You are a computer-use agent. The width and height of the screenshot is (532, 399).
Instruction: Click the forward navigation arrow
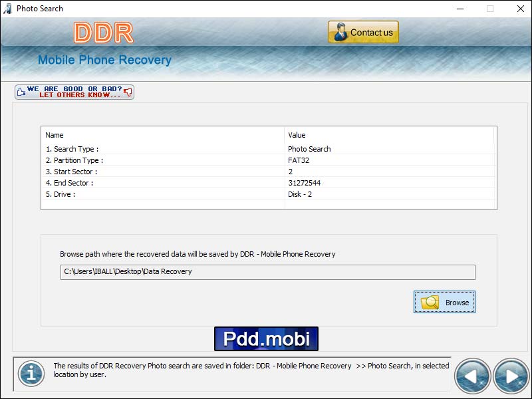pos(511,375)
